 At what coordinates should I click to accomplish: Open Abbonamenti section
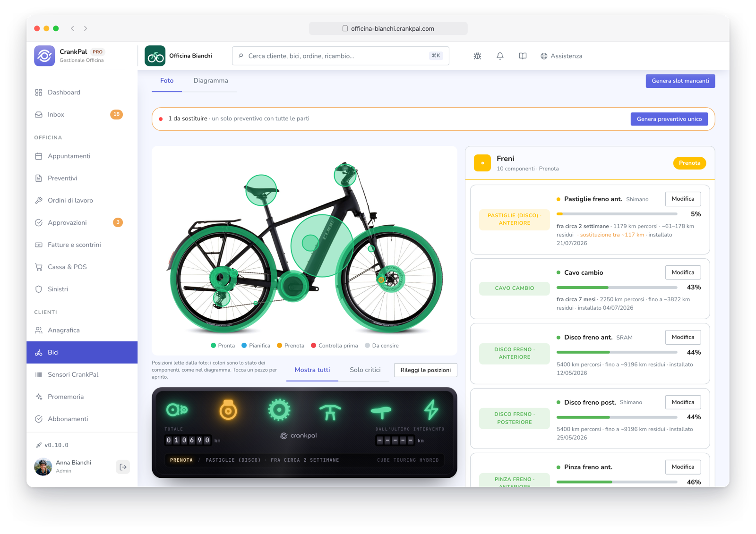[82, 419]
